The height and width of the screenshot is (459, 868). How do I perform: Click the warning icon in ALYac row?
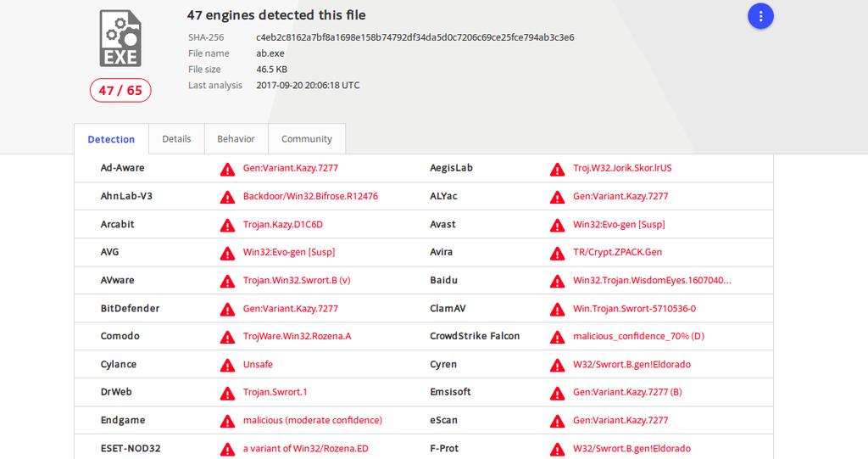click(558, 198)
